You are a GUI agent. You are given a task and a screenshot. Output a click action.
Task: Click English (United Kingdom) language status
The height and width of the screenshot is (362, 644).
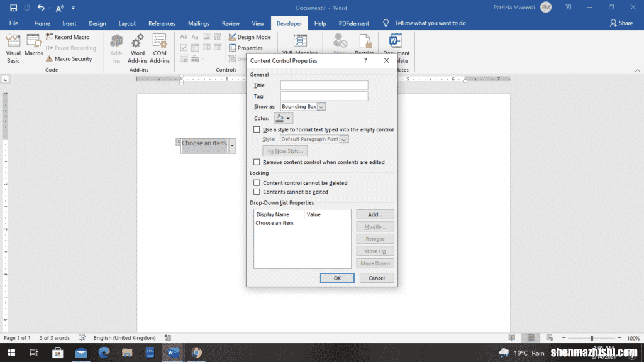[x=125, y=337]
